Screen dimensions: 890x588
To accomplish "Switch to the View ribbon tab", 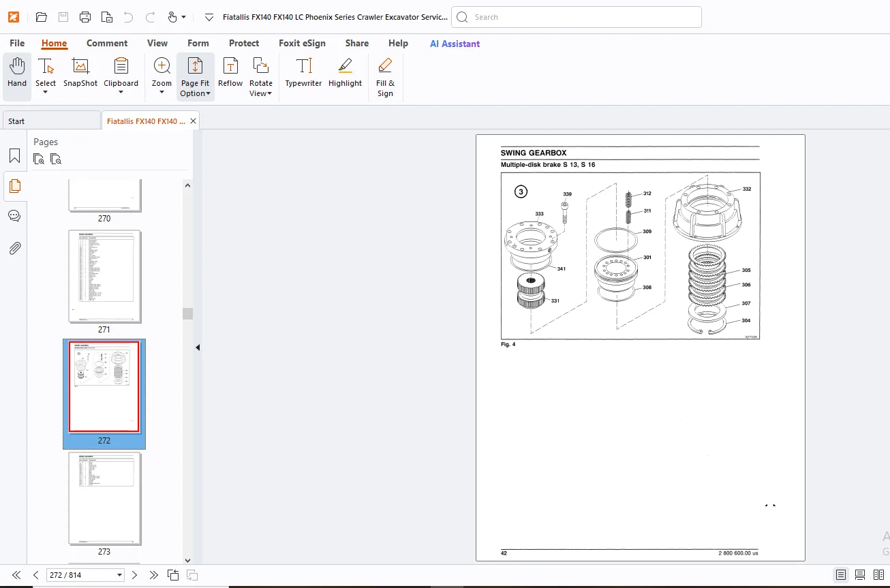I will tap(157, 43).
